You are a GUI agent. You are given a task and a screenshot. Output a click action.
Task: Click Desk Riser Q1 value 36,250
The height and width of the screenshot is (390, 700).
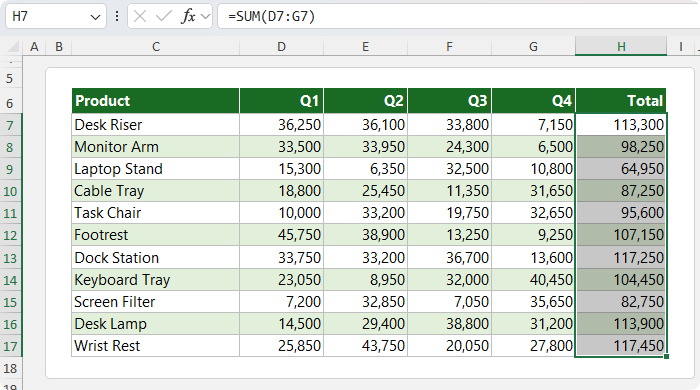coord(281,125)
